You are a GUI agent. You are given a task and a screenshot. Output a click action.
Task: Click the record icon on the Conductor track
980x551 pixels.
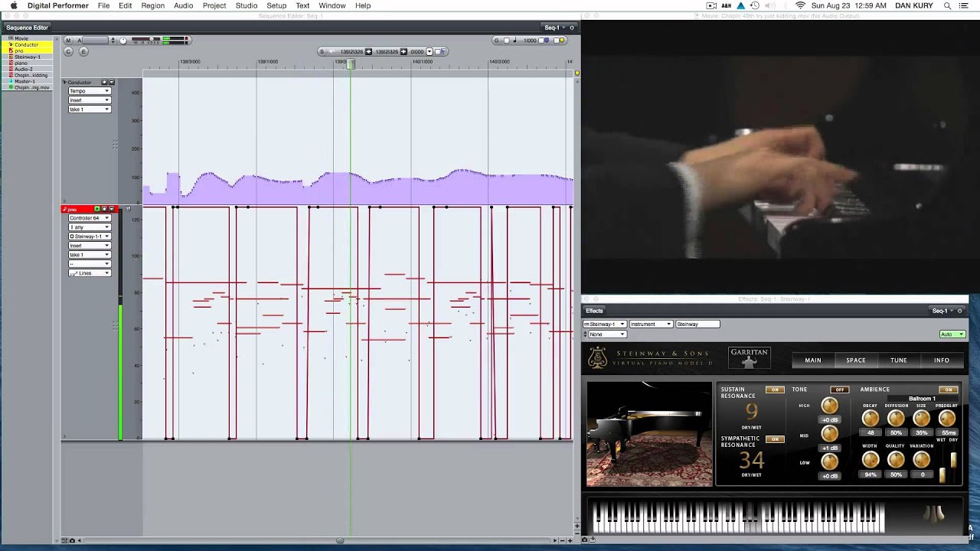pos(104,82)
